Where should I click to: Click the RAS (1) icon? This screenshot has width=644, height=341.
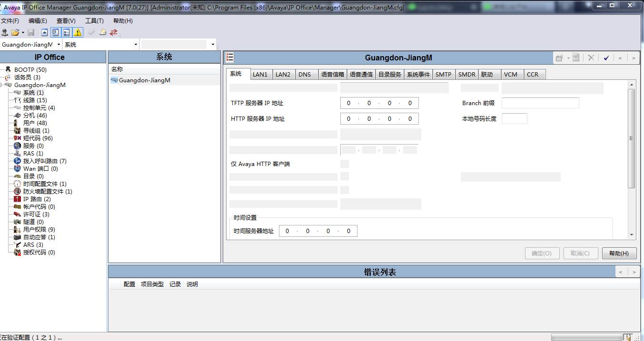[x=18, y=154]
